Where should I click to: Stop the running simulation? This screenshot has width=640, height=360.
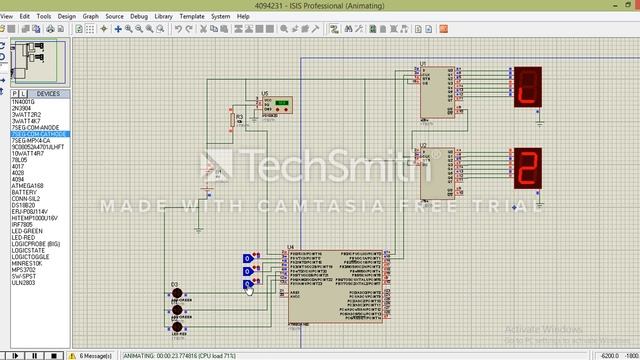54,356
